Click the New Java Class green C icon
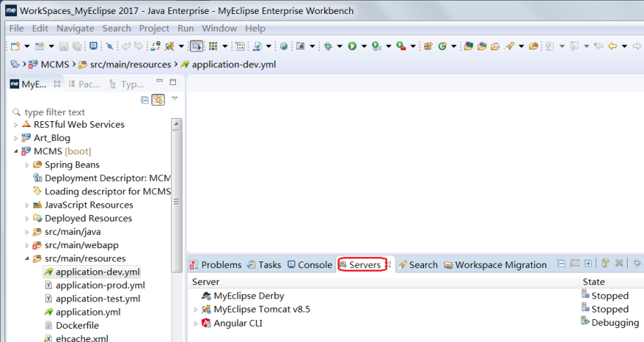Image resolution: width=644 pixels, height=342 pixels. [442, 47]
